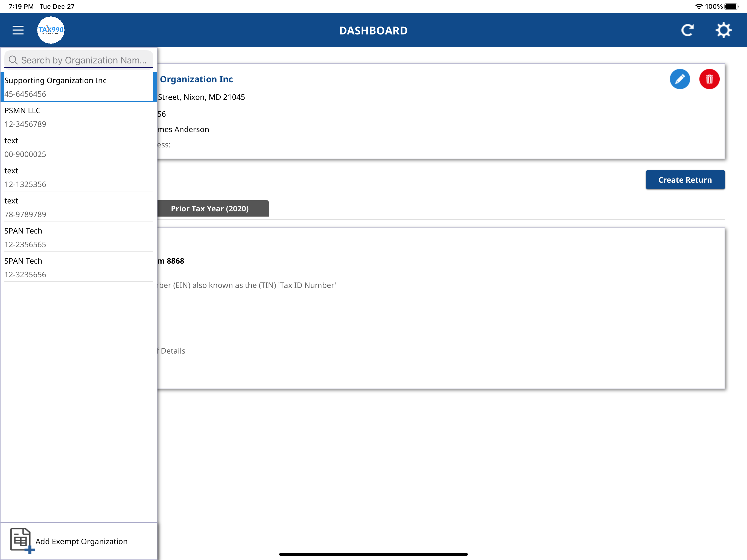Select text organization 78-9789789
Viewport: 747px width, 560px height.
79,207
